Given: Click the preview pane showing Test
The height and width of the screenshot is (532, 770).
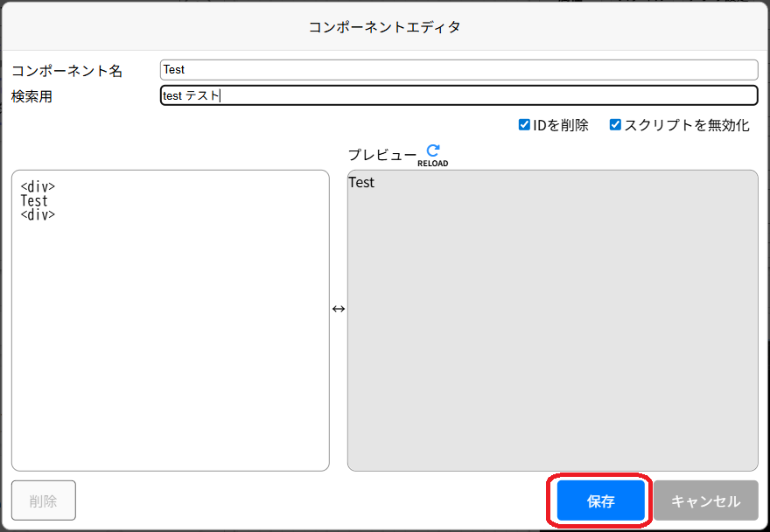Looking at the screenshot, I should click(551, 324).
